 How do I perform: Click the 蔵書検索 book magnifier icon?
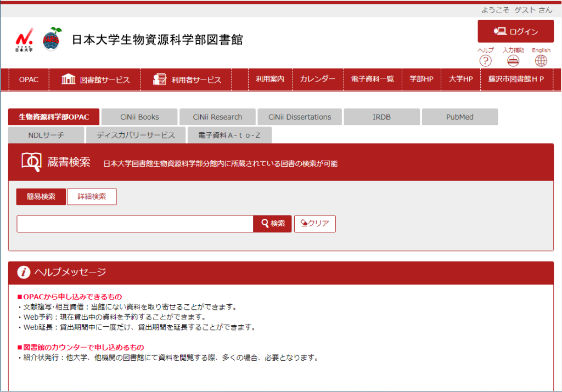[x=31, y=162]
